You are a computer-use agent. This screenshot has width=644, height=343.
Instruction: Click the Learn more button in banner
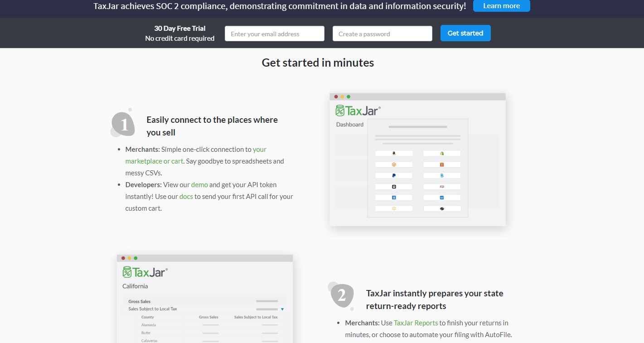[501, 6]
